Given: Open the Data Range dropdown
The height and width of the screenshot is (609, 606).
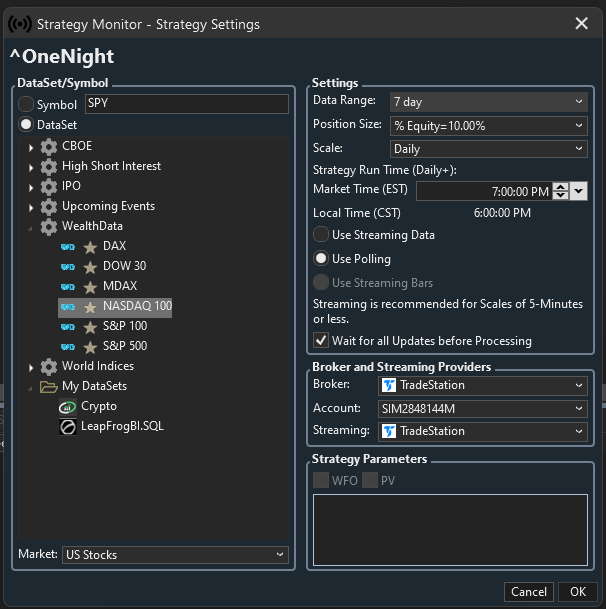Looking at the screenshot, I should coord(579,101).
